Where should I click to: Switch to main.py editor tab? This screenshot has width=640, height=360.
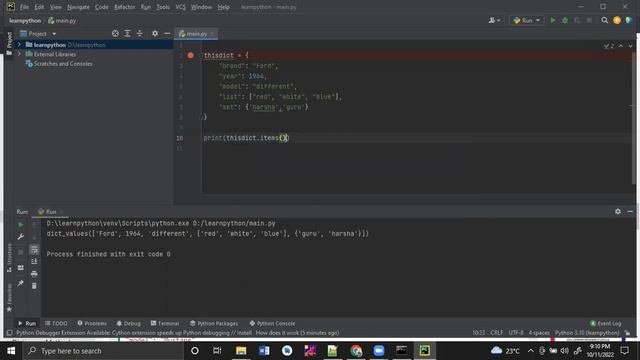(x=196, y=34)
